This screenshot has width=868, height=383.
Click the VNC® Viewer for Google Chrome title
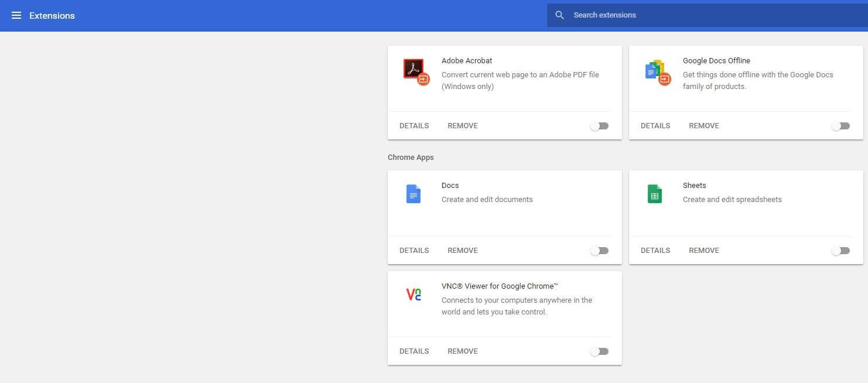click(x=500, y=286)
